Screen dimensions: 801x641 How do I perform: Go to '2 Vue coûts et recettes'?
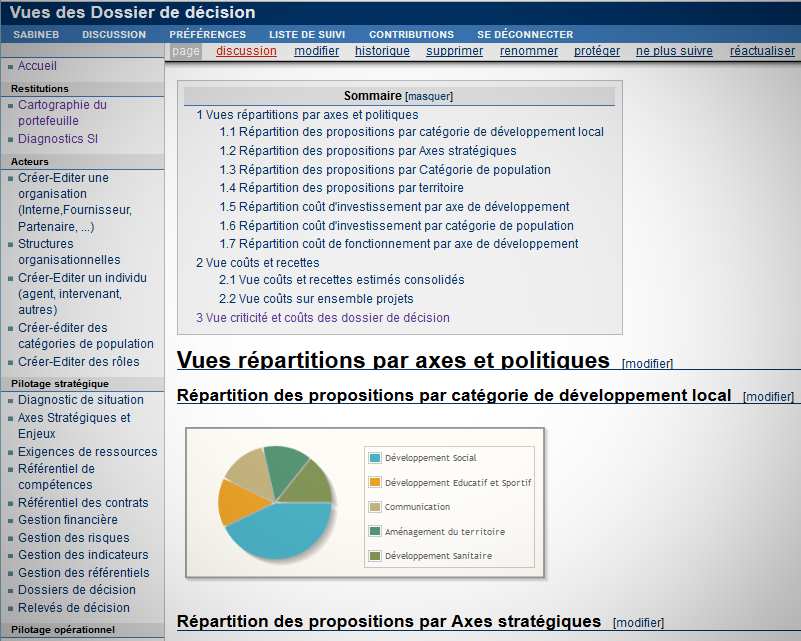(257, 263)
